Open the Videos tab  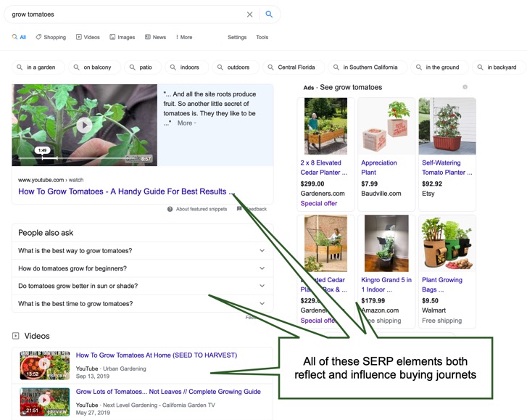pos(88,37)
